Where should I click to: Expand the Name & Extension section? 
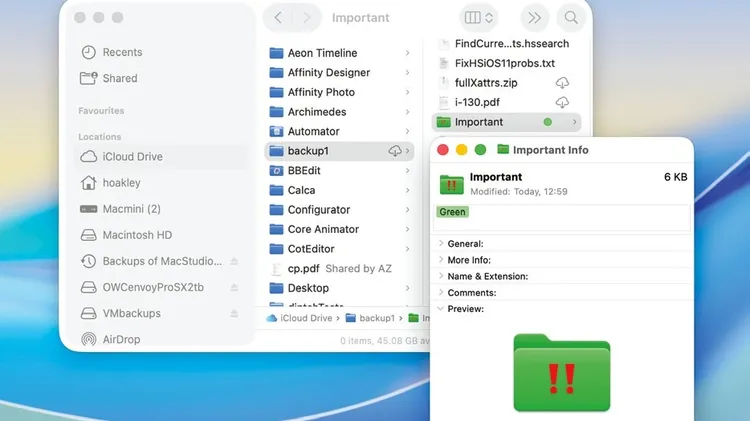tap(441, 276)
